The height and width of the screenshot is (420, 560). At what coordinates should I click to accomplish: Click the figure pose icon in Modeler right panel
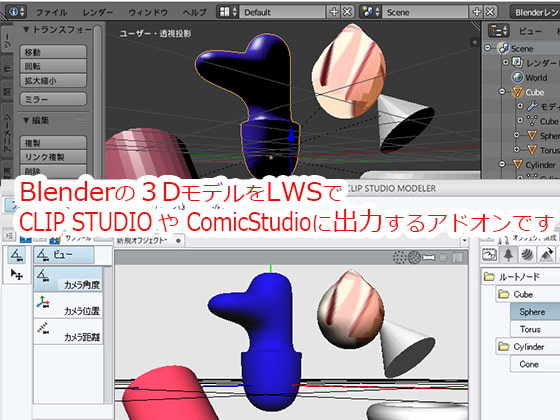coord(508,255)
